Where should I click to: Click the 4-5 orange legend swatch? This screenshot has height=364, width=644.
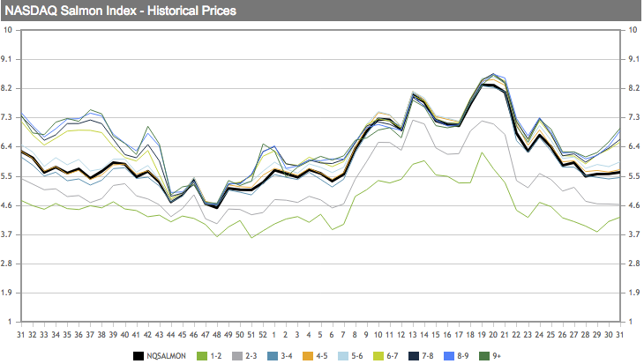click(x=308, y=356)
